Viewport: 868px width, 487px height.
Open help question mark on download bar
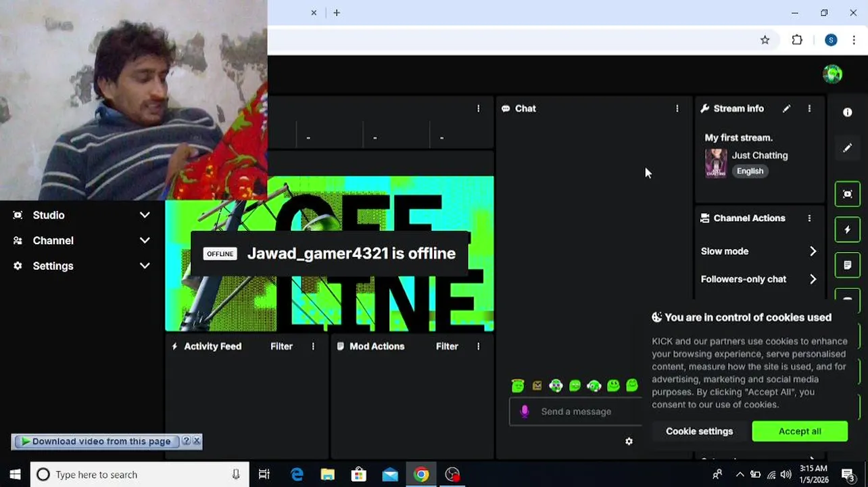pos(187,441)
